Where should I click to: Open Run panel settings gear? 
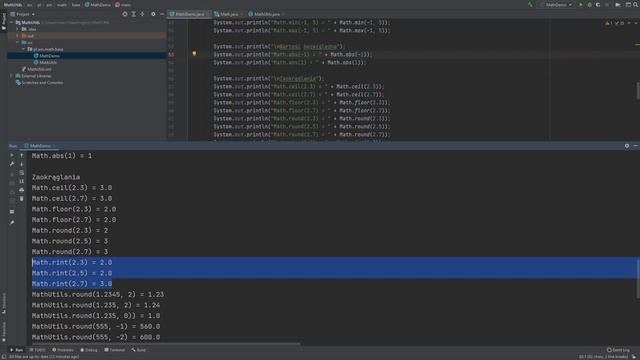click(627, 146)
